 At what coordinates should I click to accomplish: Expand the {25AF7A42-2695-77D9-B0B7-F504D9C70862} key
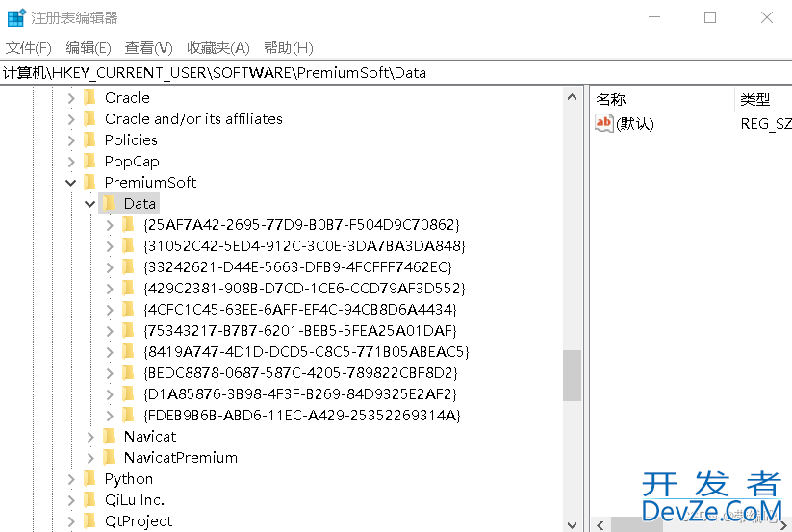tap(110, 224)
